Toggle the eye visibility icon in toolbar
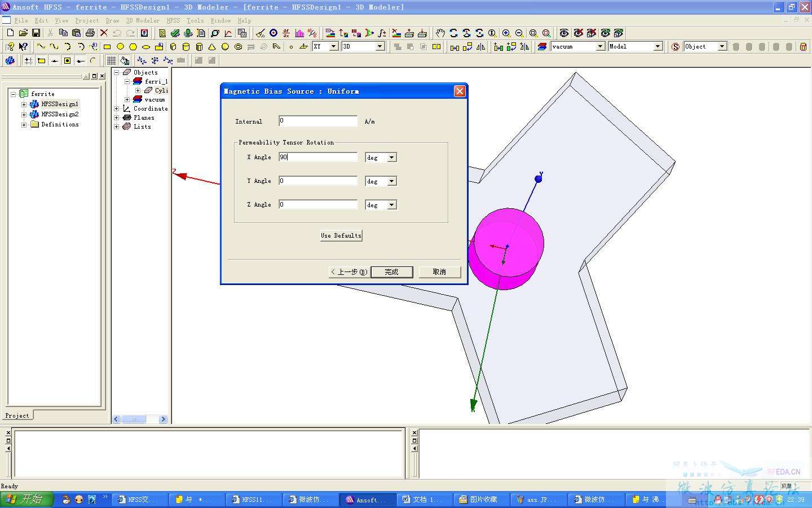The height and width of the screenshot is (508, 812). [x=564, y=33]
